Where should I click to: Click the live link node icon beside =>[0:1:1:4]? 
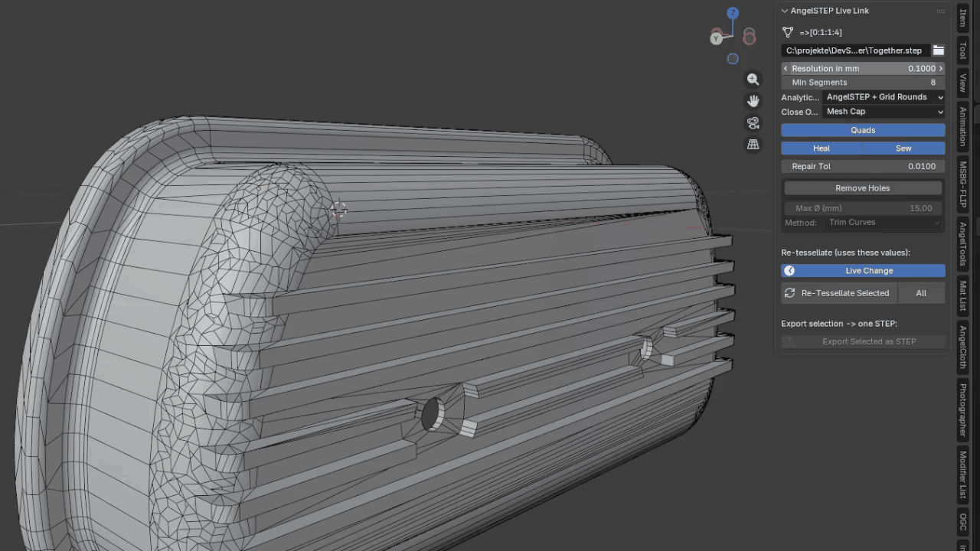(x=788, y=32)
